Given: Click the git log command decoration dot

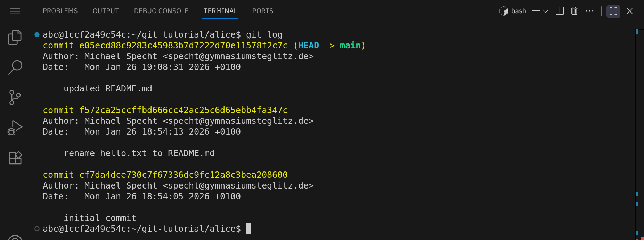Looking at the screenshot, I should pyautogui.click(x=37, y=34).
